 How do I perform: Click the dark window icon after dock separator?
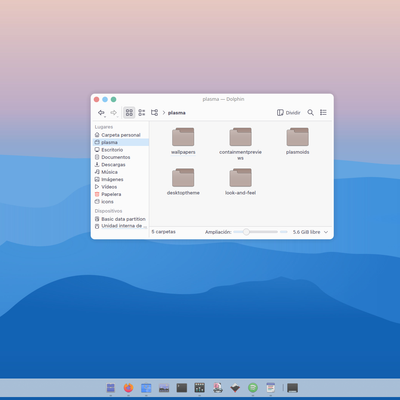292,388
